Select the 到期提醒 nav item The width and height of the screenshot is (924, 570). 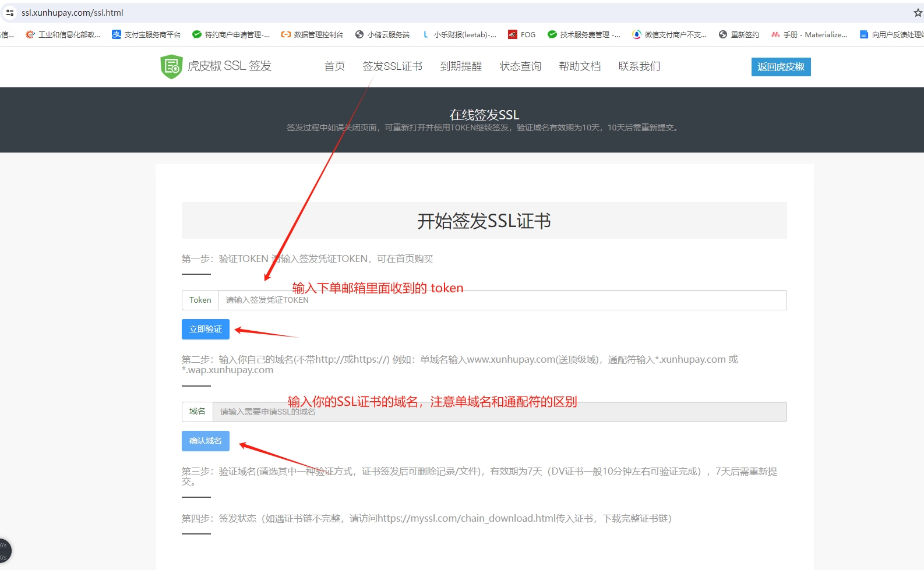point(461,66)
